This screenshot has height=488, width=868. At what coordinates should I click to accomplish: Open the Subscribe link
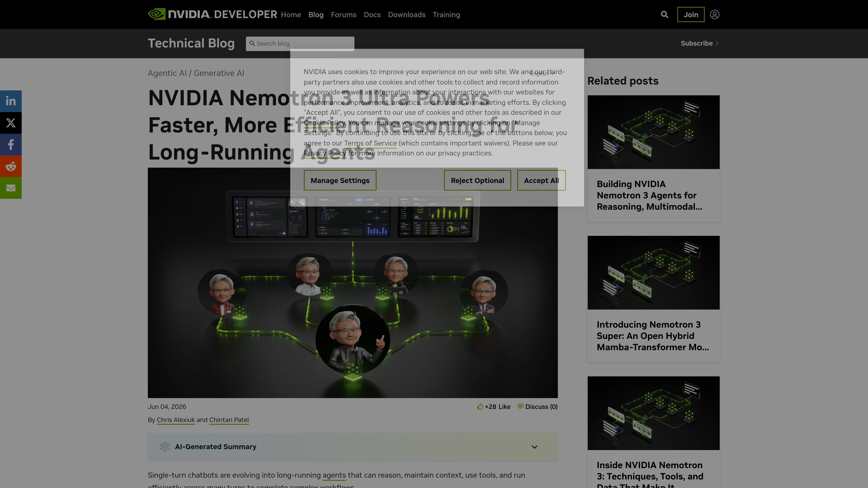pyautogui.click(x=700, y=43)
